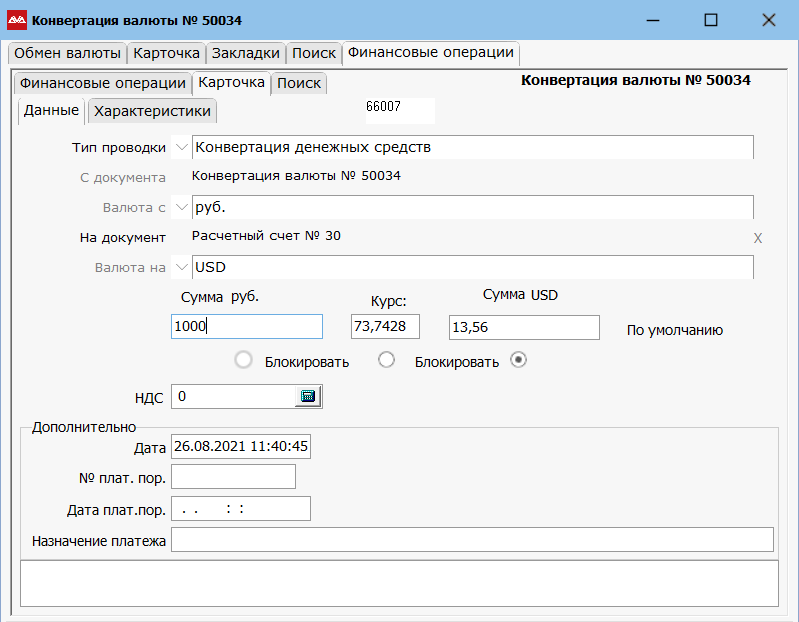The width and height of the screenshot is (799, 622).
Task: Clear the На документ value with X
Action: tap(758, 238)
